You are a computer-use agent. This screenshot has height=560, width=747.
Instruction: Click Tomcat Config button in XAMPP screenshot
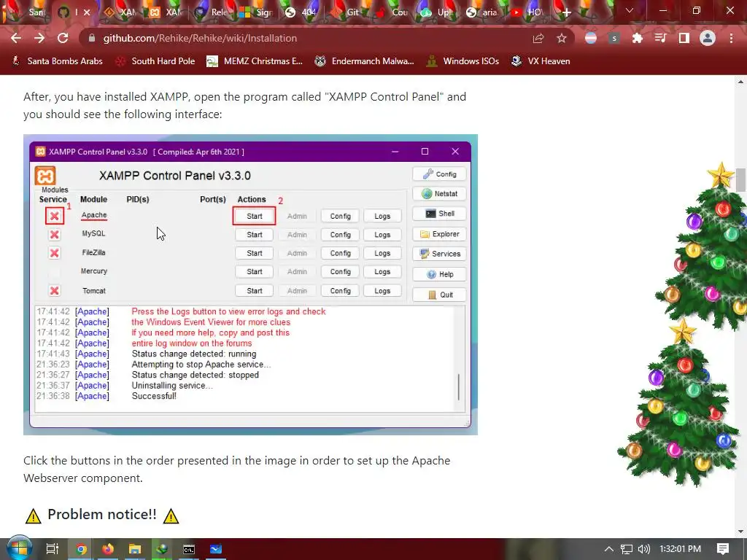click(340, 290)
